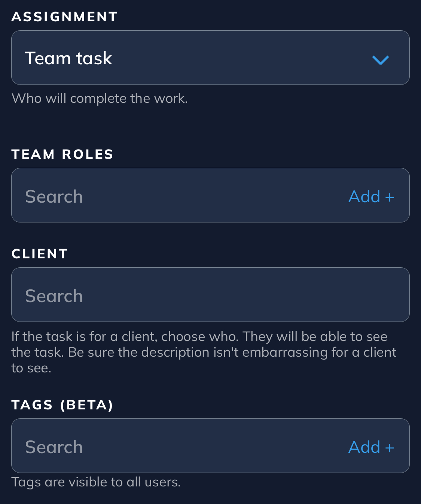Screen dimensions: 421x504
Task: Click the 'Add' word in Team Roles
Action: tap(364, 197)
